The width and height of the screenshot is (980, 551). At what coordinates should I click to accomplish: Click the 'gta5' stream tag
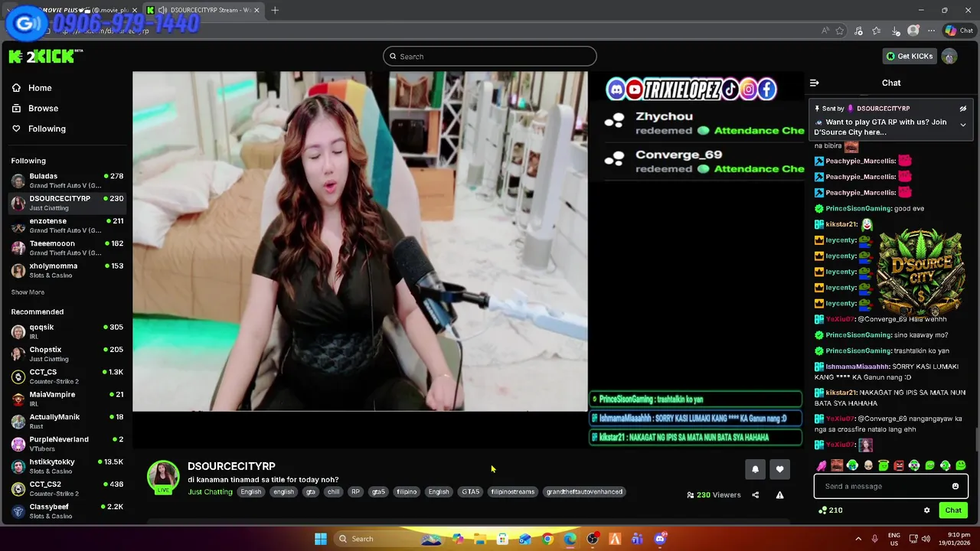tap(378, 492)
